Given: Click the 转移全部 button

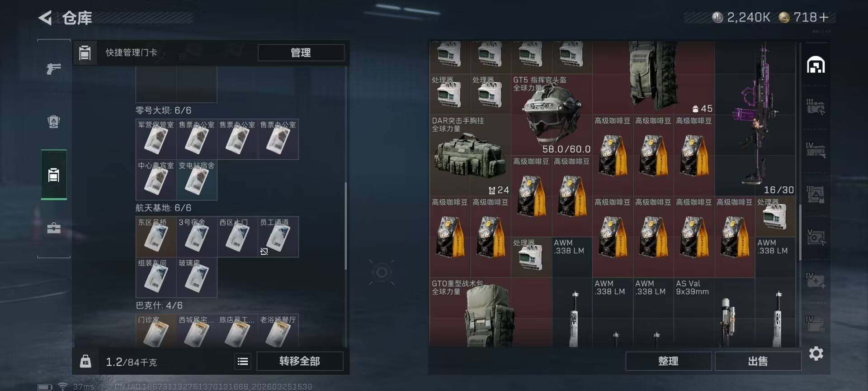Looking at the screenshot, I should pyautogui.click(x=300, y=361).
